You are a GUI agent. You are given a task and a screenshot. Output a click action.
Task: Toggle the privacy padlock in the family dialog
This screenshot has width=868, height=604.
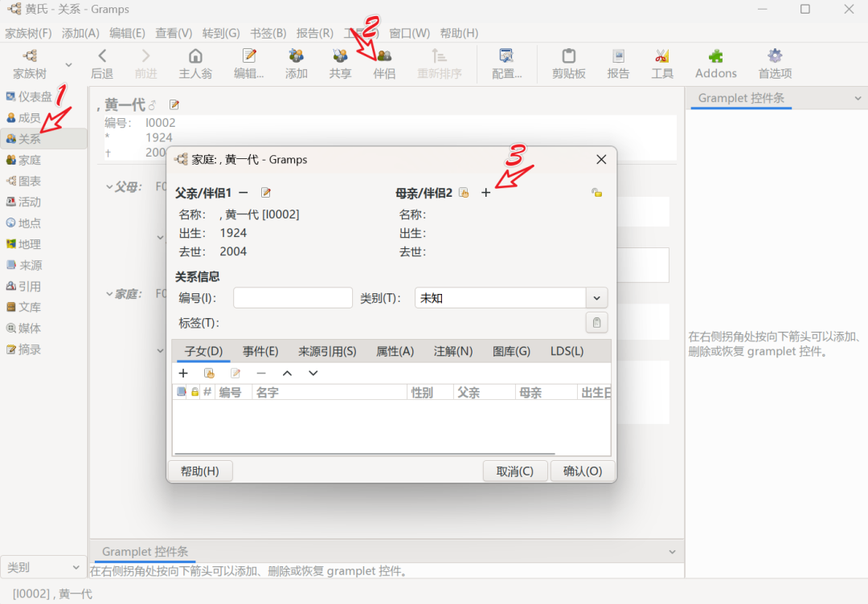(x=596, y=193)
